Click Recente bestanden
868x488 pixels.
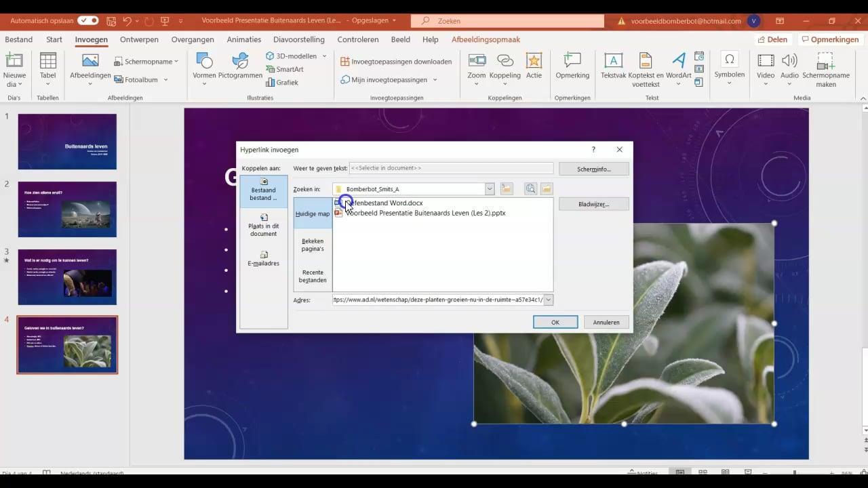(313, 276)
